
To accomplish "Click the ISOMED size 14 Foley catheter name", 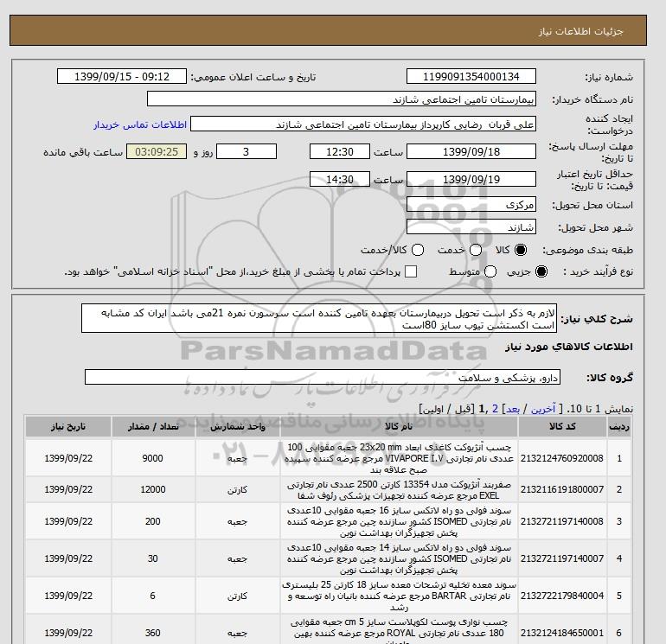I will pyautogui.click(x=400, y=558).
